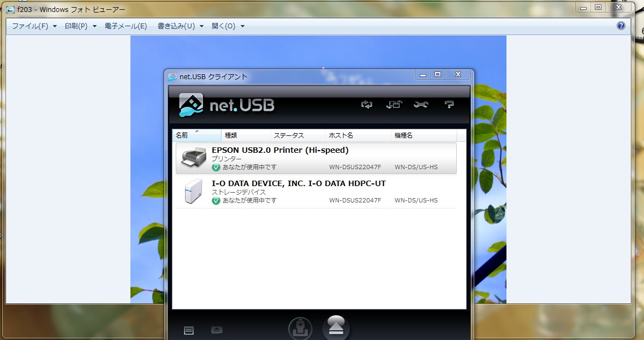Click the list view icon at bottom of net.USB
The width and height of the screenshot is (644, 340).
pyautogui.click(x=188, y=331)
